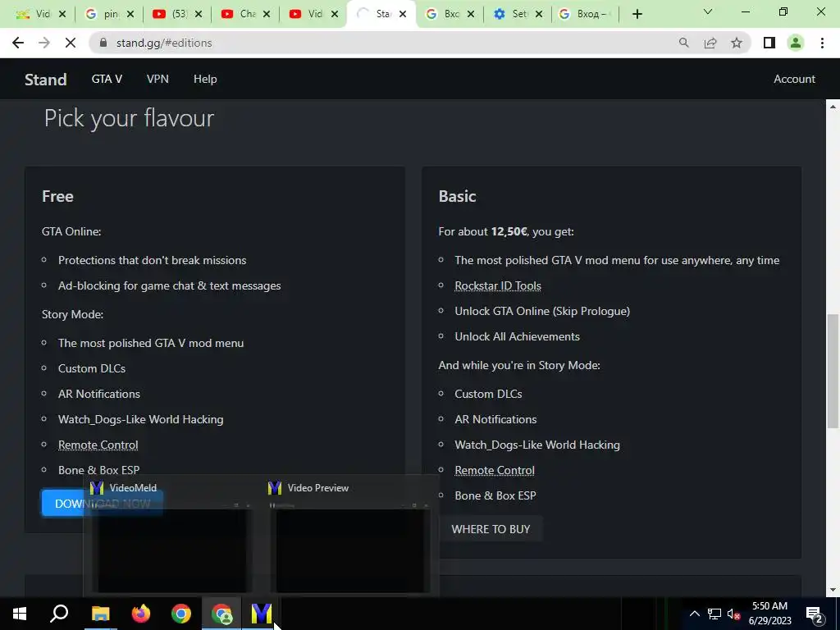Go back to the previous page
Viewport: 840px width, 630px height.
[18, 43]
